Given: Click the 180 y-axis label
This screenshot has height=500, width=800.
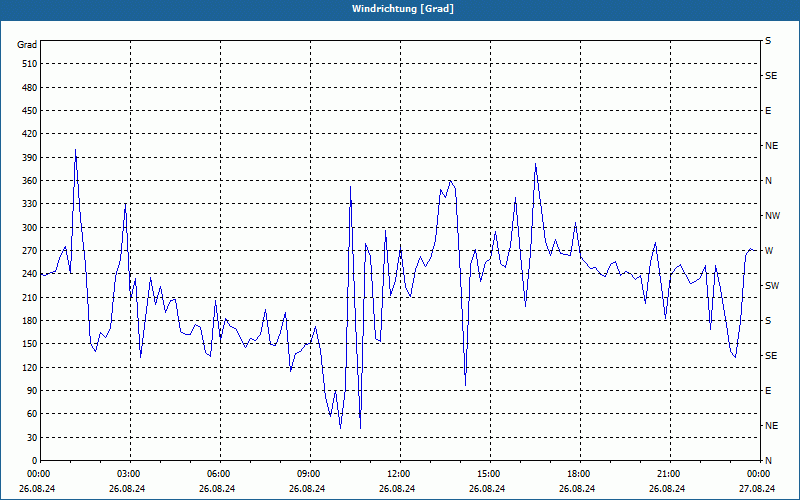Looking at the screenshot, I should tap(30, 321).
